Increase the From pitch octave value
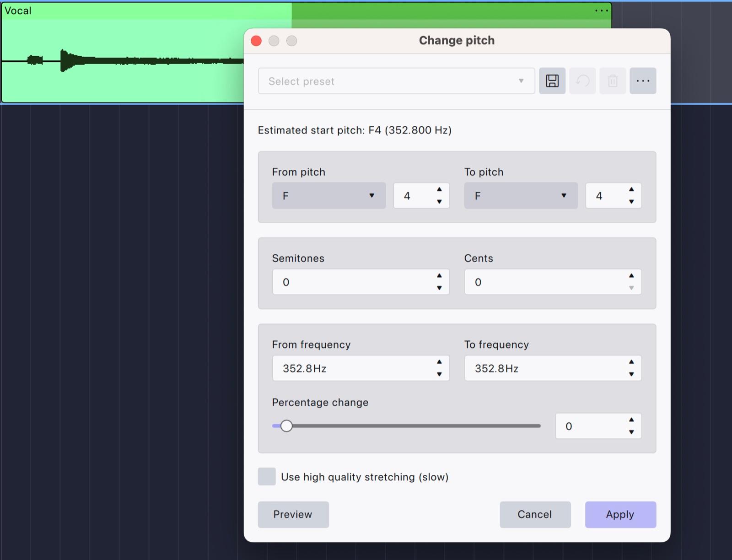 point(439,189)
